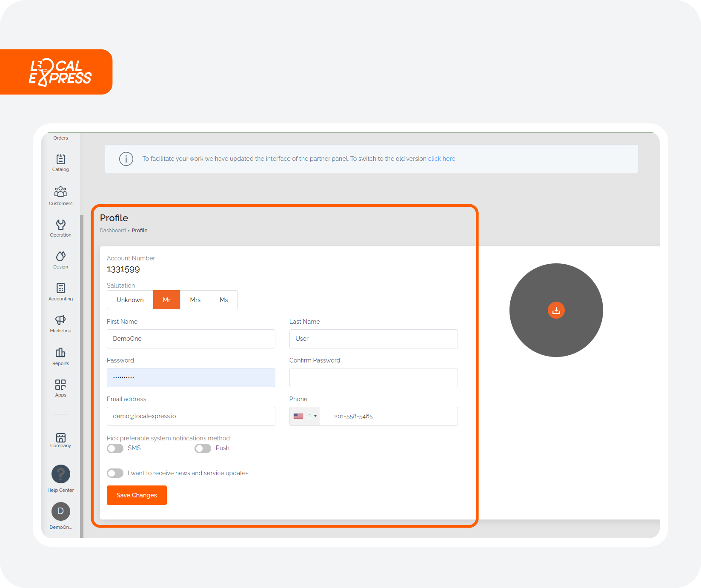The height and width of the screenshot is (588, 701).
Task: Open the Customers section
Action: tap(60, 196)
